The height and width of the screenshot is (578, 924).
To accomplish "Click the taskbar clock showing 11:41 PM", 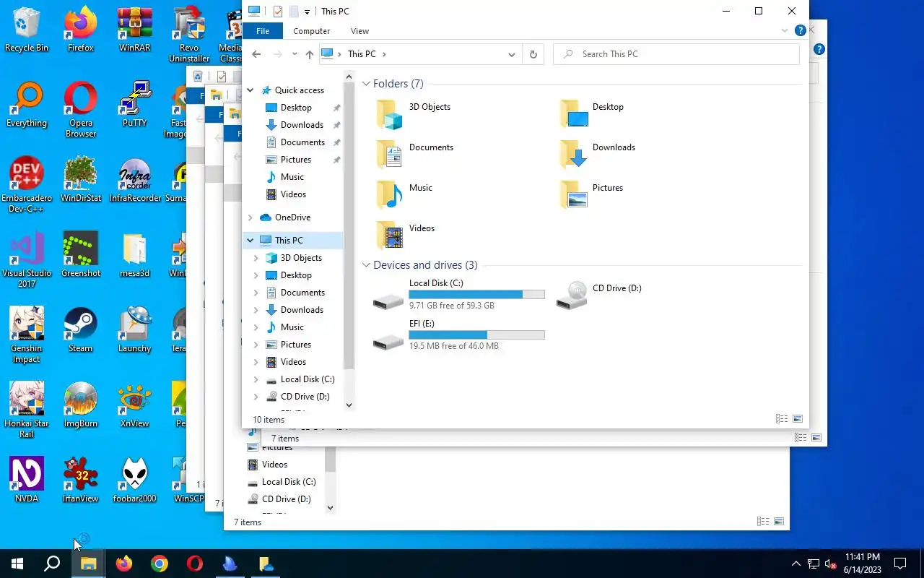I will [862, 564].
